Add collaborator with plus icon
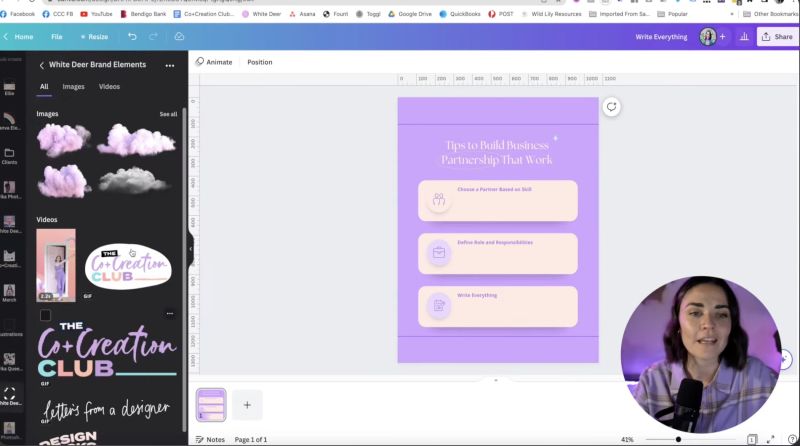This screenshot has height=446, width=800. [722, 37]
